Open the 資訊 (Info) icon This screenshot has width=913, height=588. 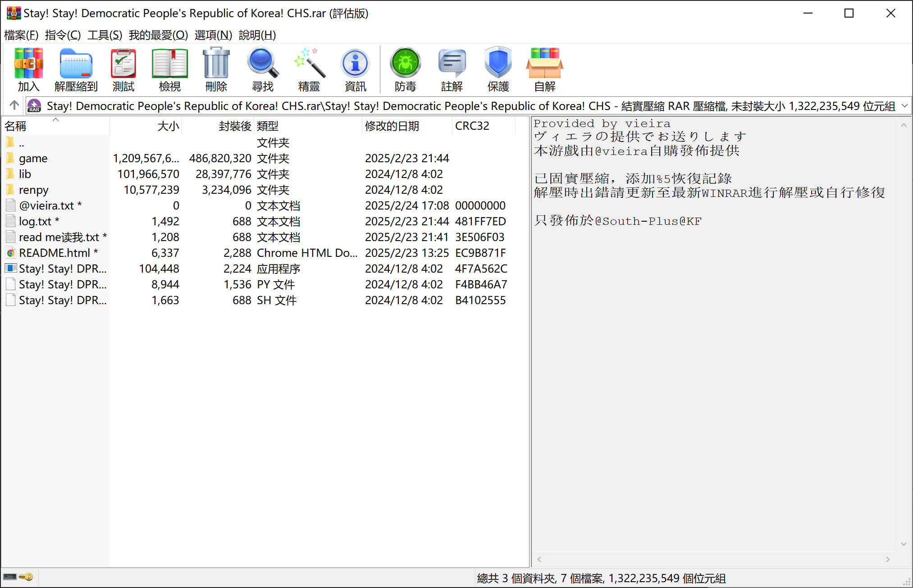click(355, 64)
